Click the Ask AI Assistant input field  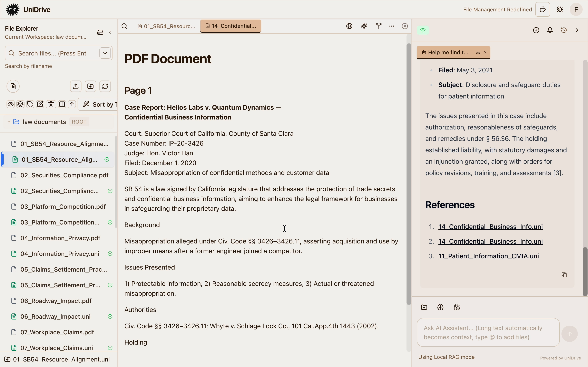pos(488,332)
